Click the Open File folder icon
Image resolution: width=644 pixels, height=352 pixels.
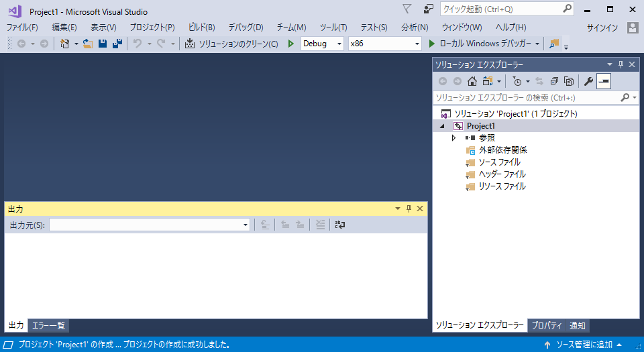(87, 44)
